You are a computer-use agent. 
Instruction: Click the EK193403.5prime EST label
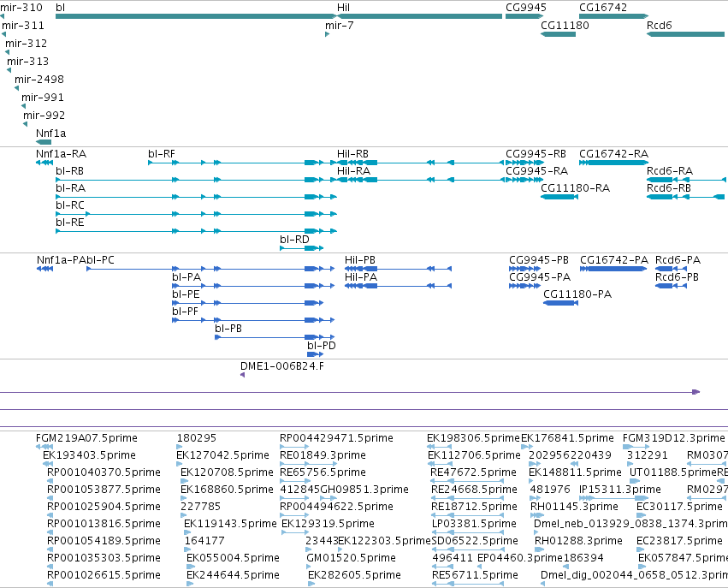pyautogui.click(x=89, y=455)
